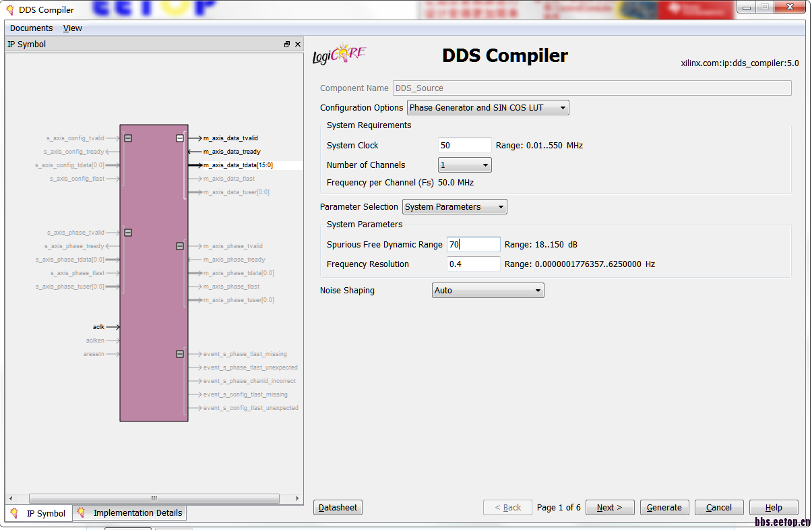Click Next to go to page 2
Viewport: 812px width, 530px height.
point(609,507)
